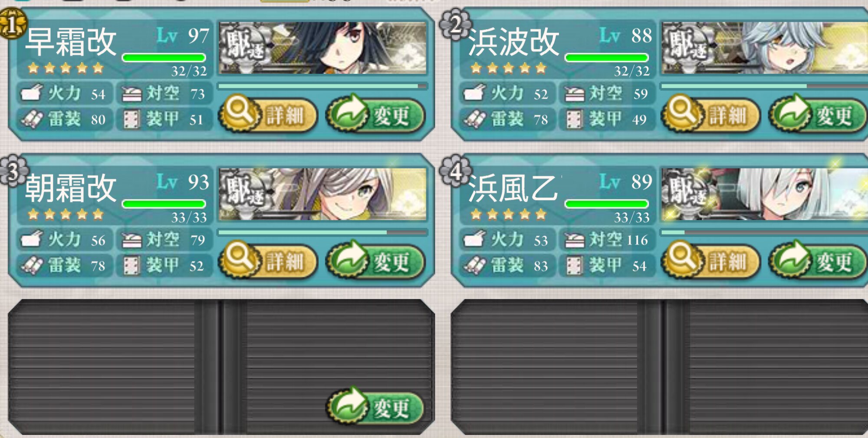Select the 浜波改 ship portrait banner
Viewport: 868px width, 438px height.
[x=765, y=48]
